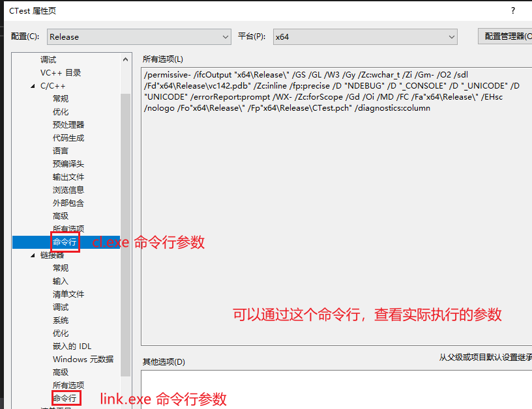
Task: Click the tree panel scrollbar thumb
Action: click(126, 234)
